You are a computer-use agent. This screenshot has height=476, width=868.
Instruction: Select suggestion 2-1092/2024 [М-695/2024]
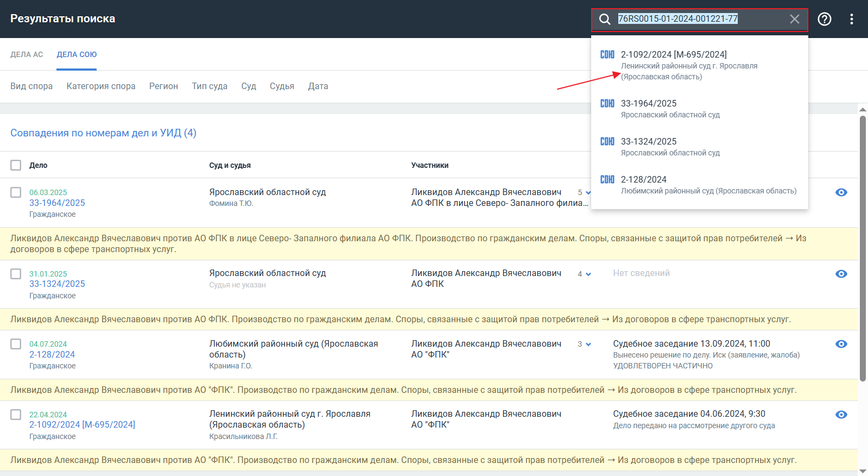click(x=673, y=55)
